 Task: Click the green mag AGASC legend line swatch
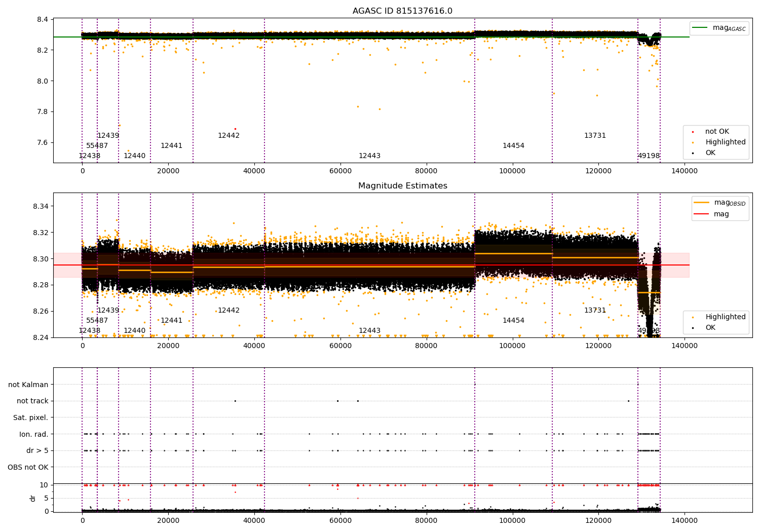coord(700,28)
